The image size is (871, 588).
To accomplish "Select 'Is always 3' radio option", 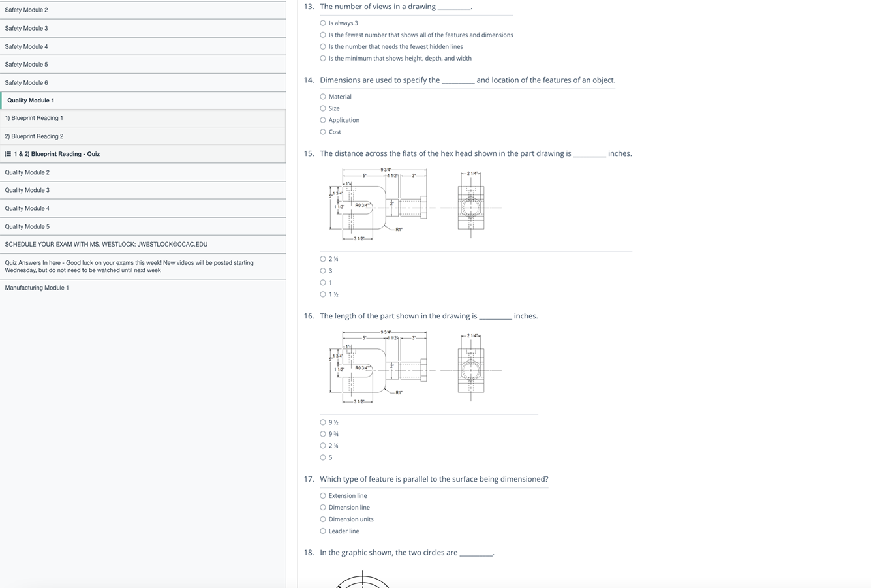I will click(x=323, y=23).
